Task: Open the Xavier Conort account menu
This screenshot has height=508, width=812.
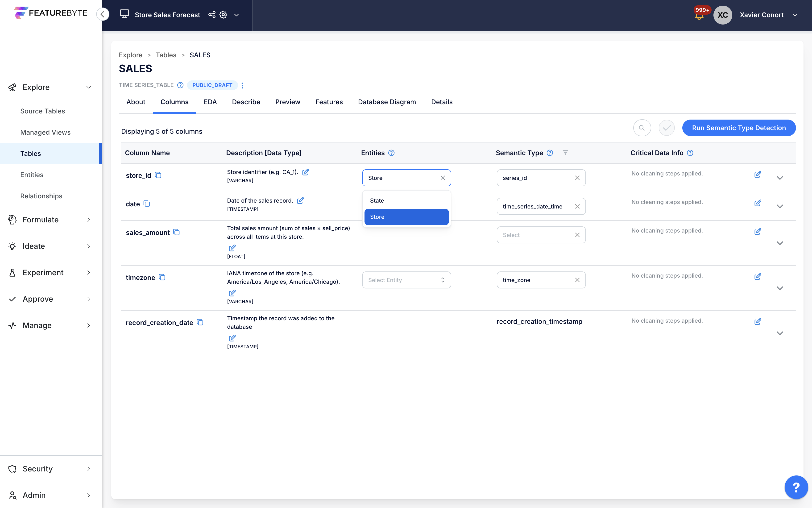Action: pos(795,15)
